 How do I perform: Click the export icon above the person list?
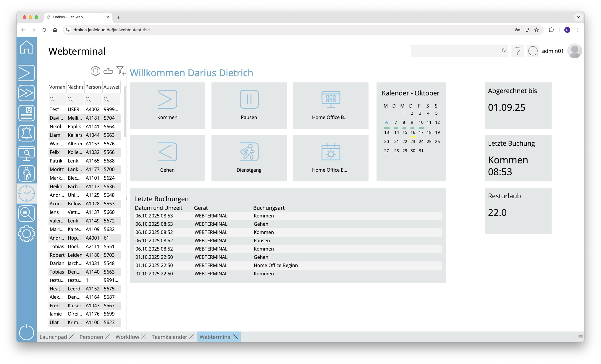point(108,71)
